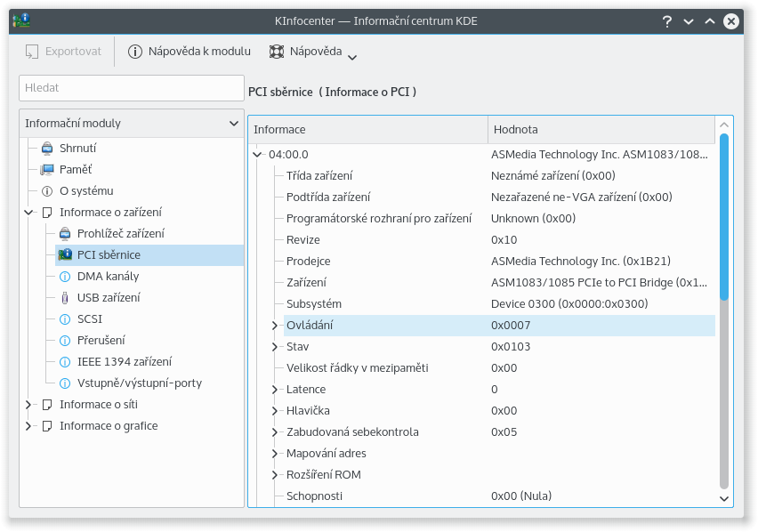Open the Nápověda menu button
The image size is (758, 532).
click(313, 52)
